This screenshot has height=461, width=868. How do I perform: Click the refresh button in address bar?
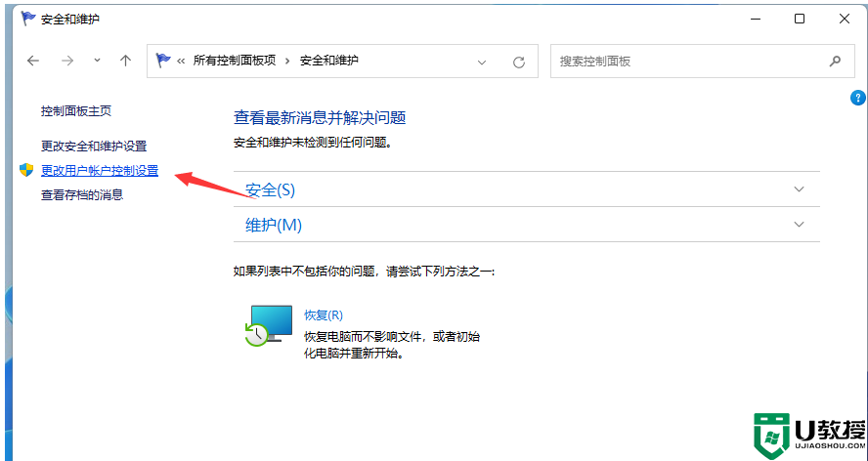519,61
